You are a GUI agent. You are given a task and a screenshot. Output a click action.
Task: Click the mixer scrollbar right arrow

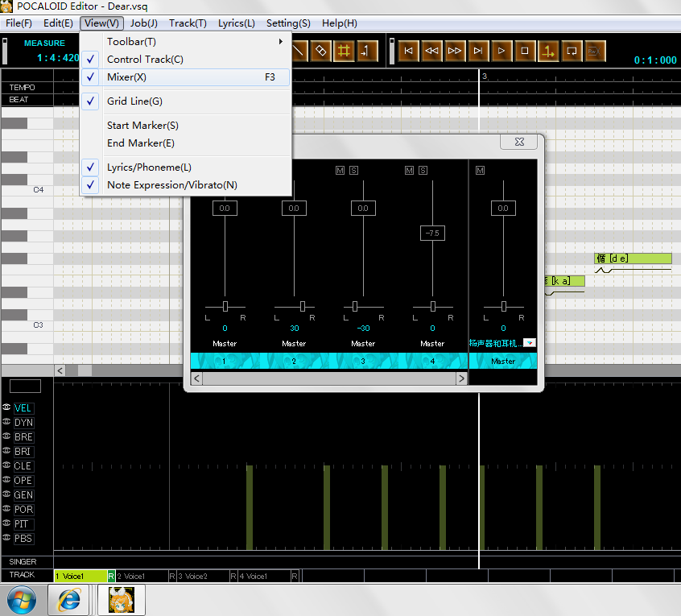tap(461, 378)
